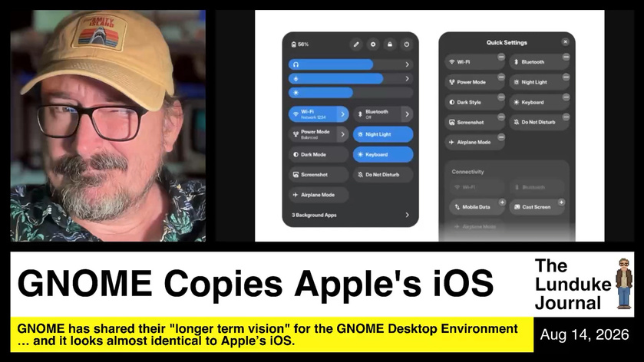Toggle Power Mode Balanced tile
This screenshot has height=362, width=644.
click(312, 134)
